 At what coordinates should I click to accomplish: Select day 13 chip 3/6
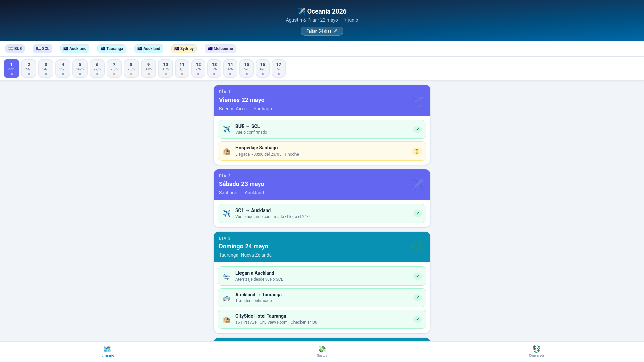click(x=214, y=69)
